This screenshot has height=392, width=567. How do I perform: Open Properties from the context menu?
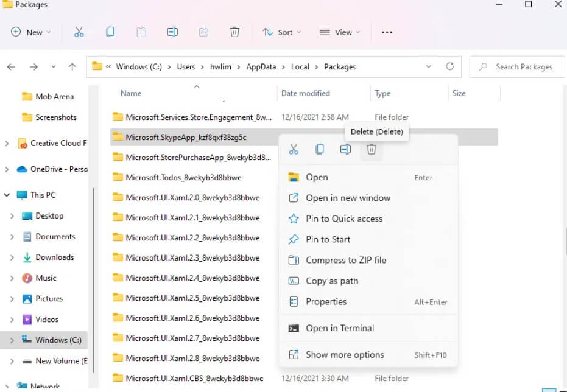pyautogui.click(x=368, y=302)
